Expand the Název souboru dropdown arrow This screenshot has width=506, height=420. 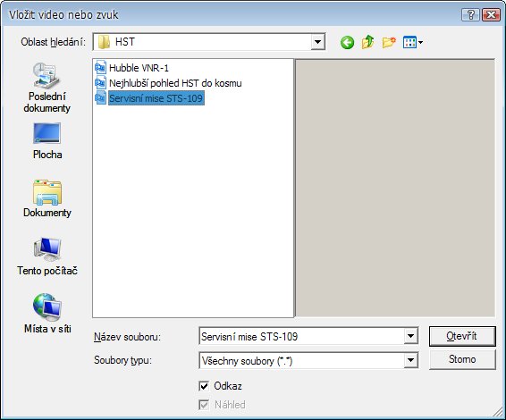(x=410, y=336)
